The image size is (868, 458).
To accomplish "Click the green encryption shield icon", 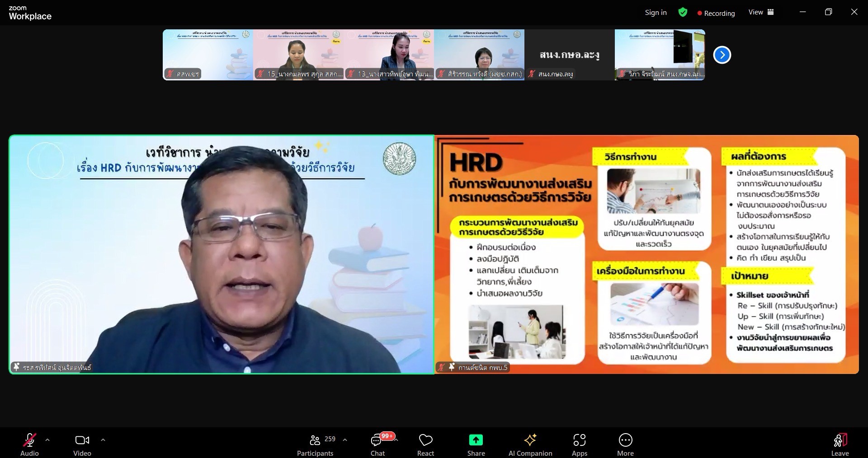I will (x=683, y=13).
